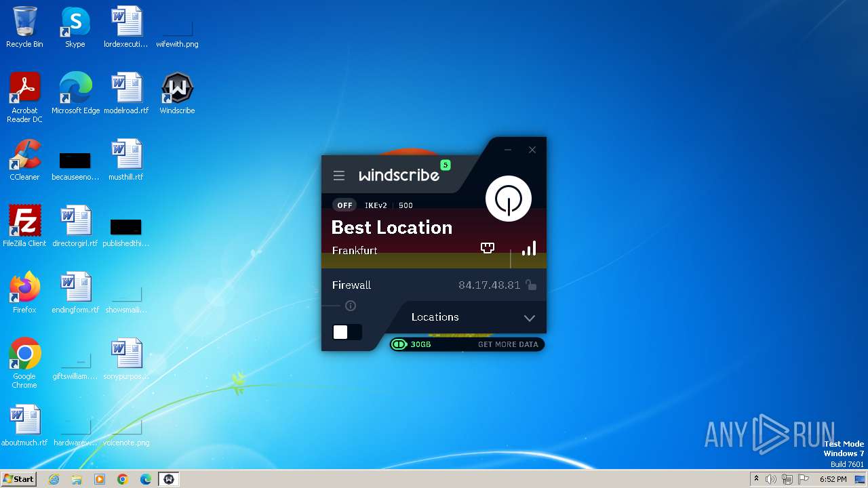Click Windscribe taskbar button

point(169,479)
